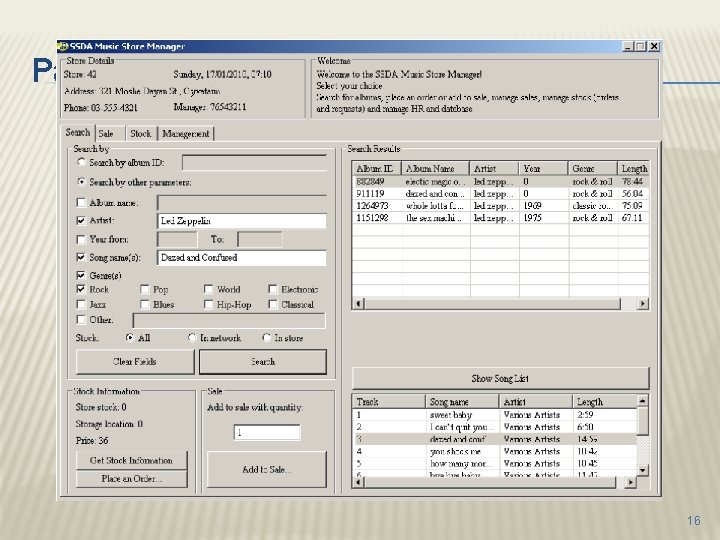This screenshot has height=540, width=720.
Task: Uncheck the Artist checkbox
Action: click(x=81, y=220)
